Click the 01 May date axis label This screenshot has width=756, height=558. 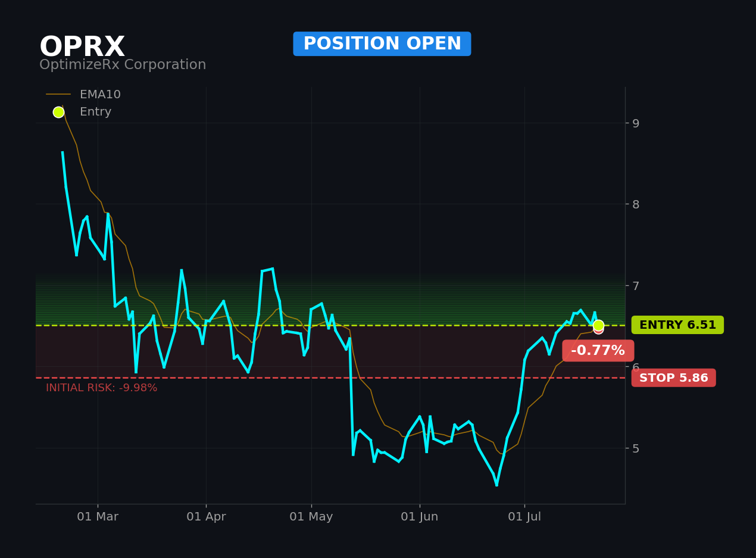point(311,517)
